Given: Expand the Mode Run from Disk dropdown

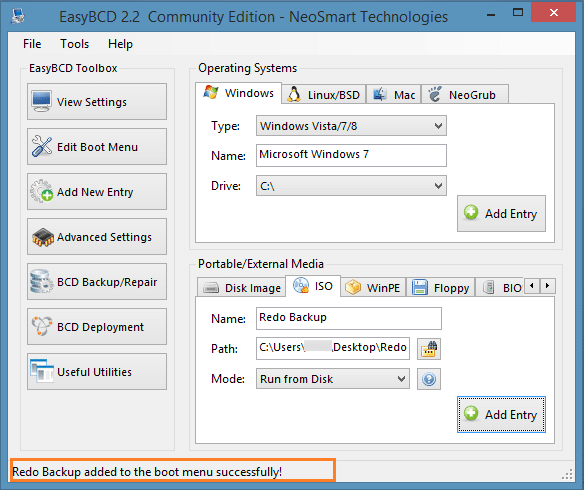Looking at the screenshot, I should pos(333,379).
